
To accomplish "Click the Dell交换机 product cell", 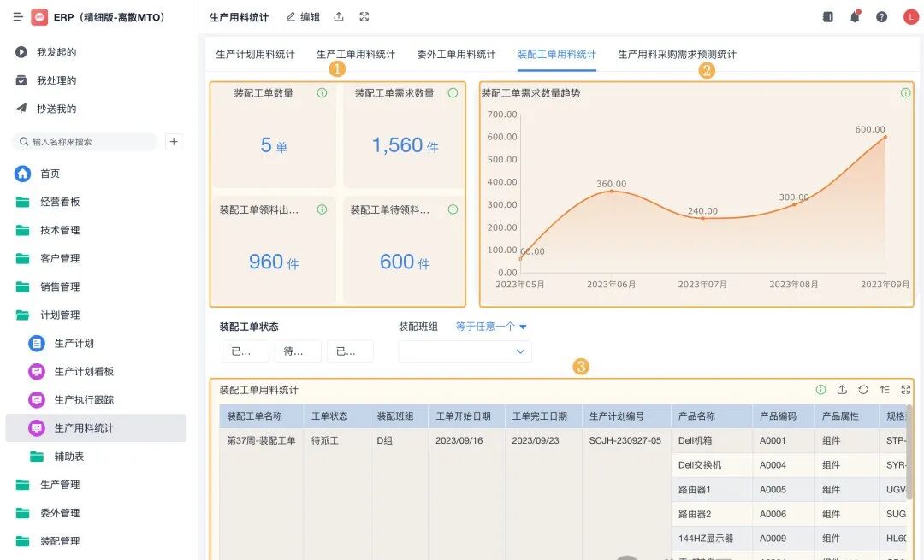I will click(711, 464).
